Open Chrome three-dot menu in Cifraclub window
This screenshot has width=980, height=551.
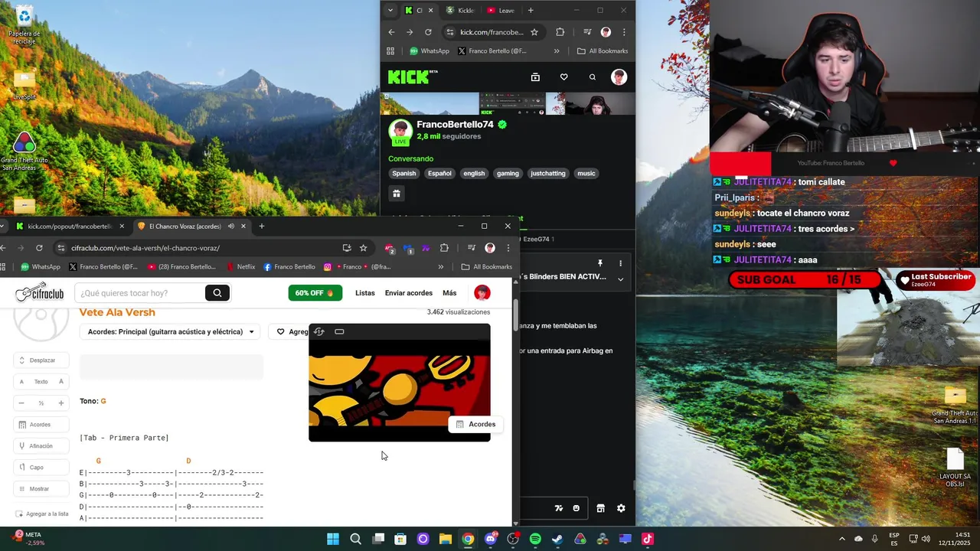tap(508, 248)
